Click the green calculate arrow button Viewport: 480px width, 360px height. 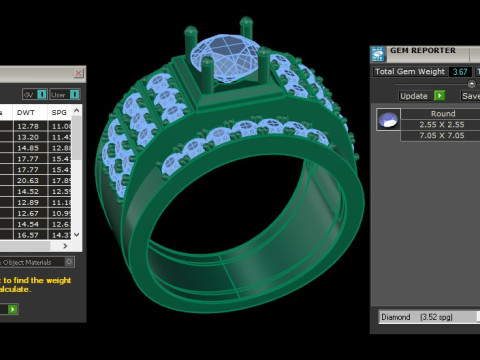click(x=13, y=309)
